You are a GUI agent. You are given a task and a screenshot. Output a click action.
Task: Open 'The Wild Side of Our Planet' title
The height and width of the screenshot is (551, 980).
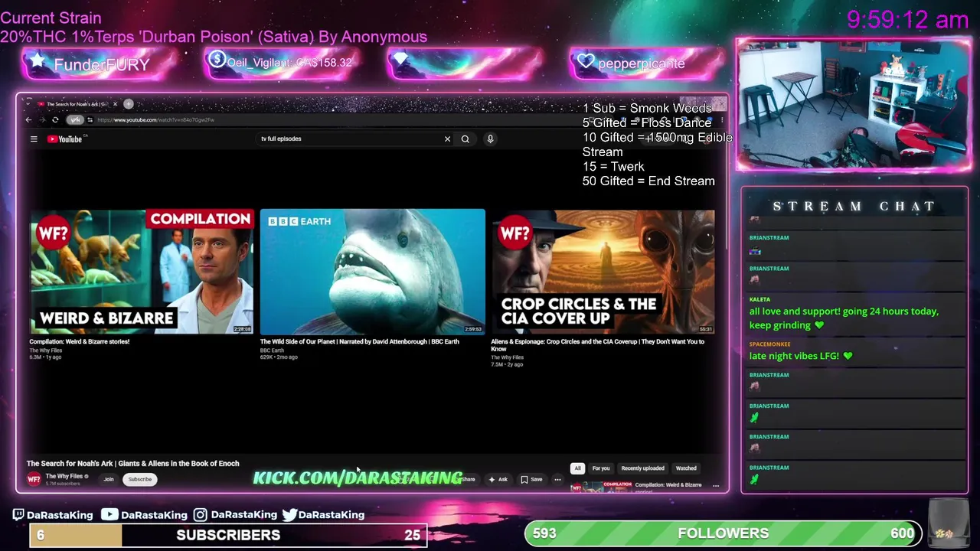point(359,342)
